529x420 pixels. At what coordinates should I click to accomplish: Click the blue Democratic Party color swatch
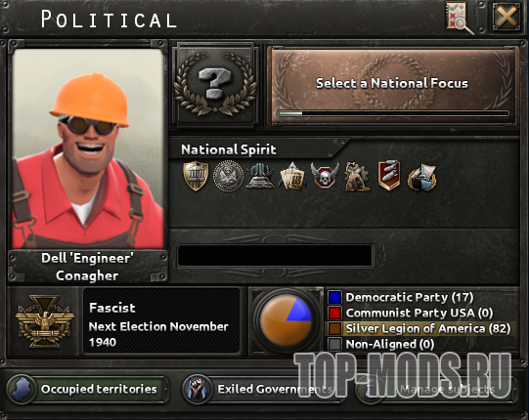334,298
